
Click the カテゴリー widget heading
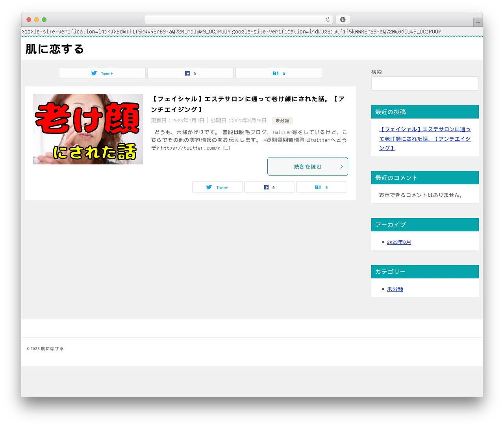425,272
